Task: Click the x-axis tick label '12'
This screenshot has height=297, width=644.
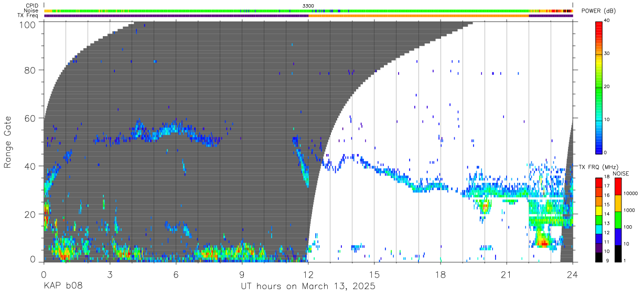Action: (x=308, y=274)
